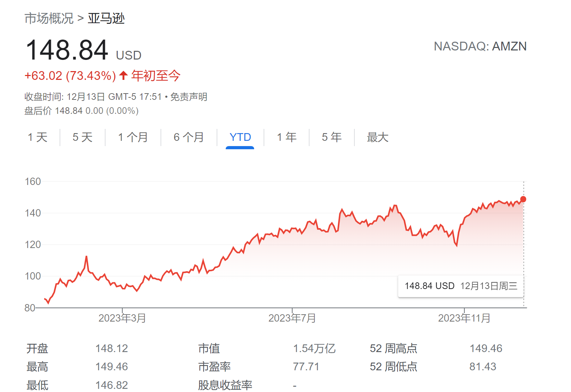Viewport: 571px width, 392px height.
Task: Click the low value 146.82
Action: tap(111, 385)
